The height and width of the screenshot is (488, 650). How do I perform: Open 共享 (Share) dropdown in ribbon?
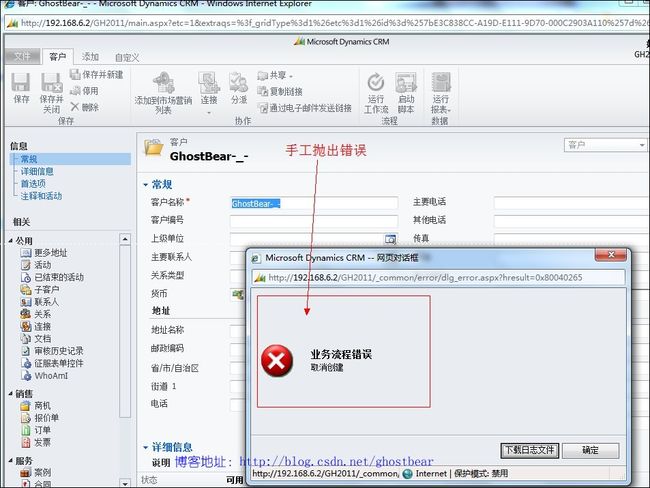pos(275,75)
